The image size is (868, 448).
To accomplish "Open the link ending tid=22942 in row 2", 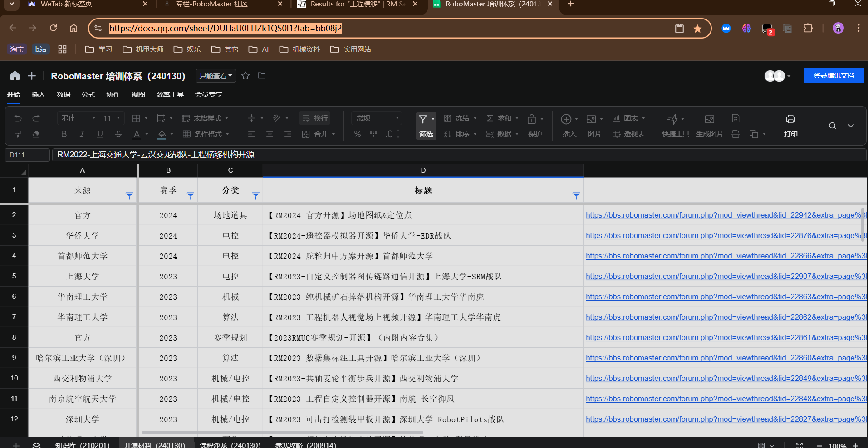I will (725, 215).
